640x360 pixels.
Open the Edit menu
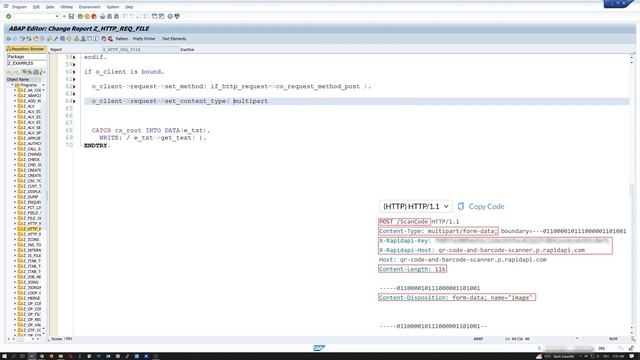36,7
